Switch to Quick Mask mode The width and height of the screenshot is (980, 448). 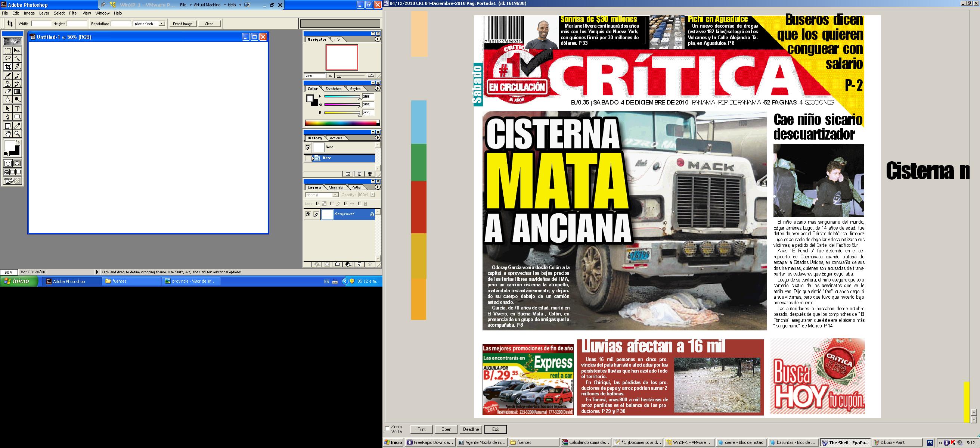(x=17, y=164)
